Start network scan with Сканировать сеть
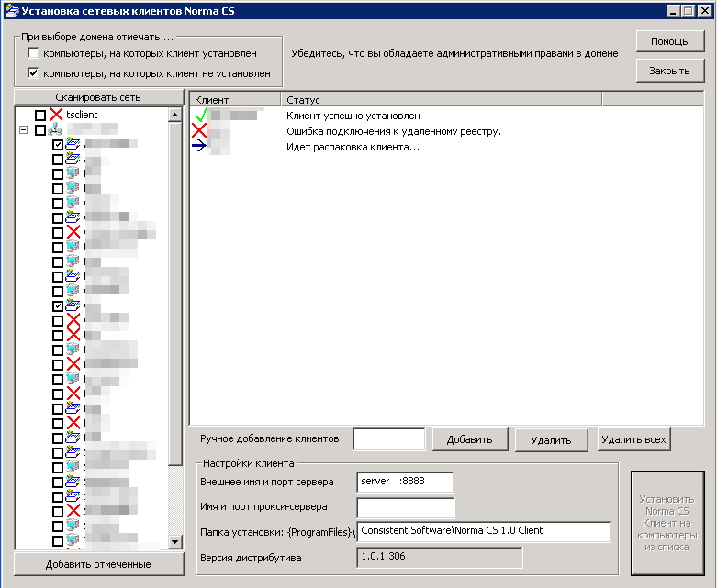The image size is (717, 588). pyautogui.click(x=98, y=97)
